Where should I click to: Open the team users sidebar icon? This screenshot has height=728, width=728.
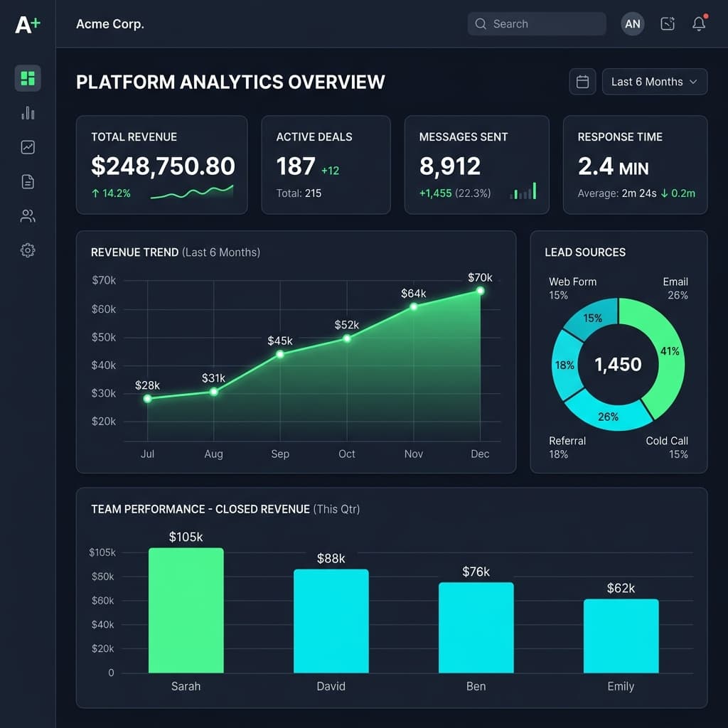coord(28,216)
